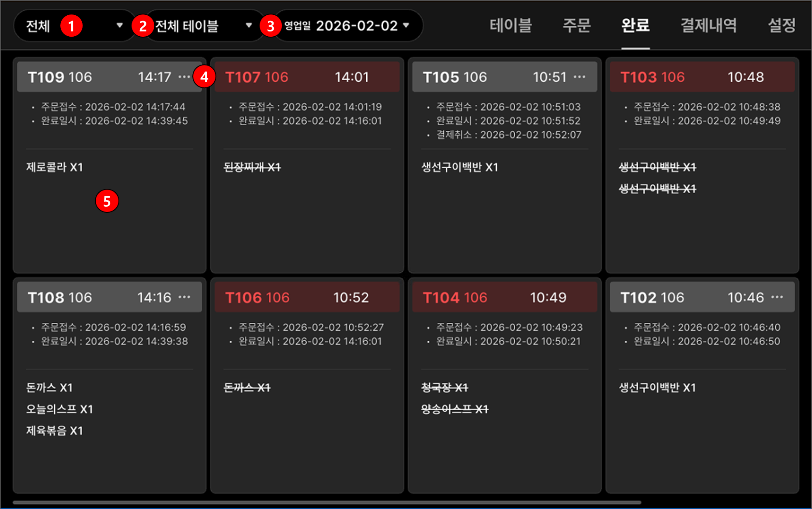Go to the 설정 tab
Screen dimensions: 812x509
click(x=781, y=25)
